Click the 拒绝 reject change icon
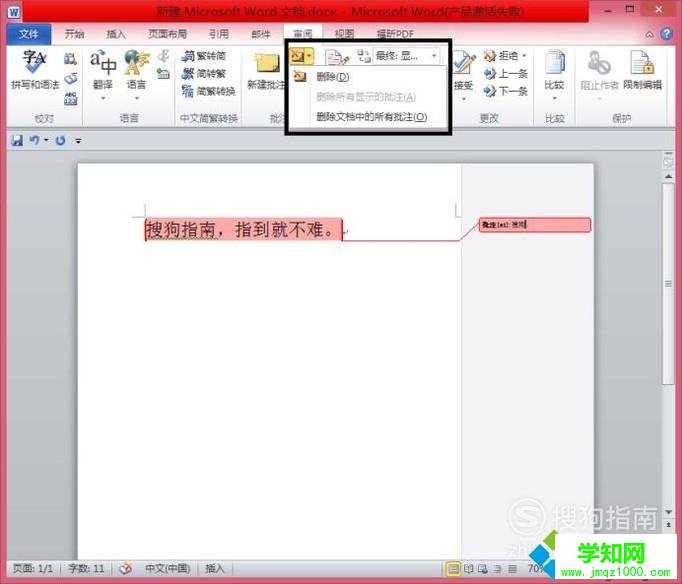682x584 pixels. (501, 56)
